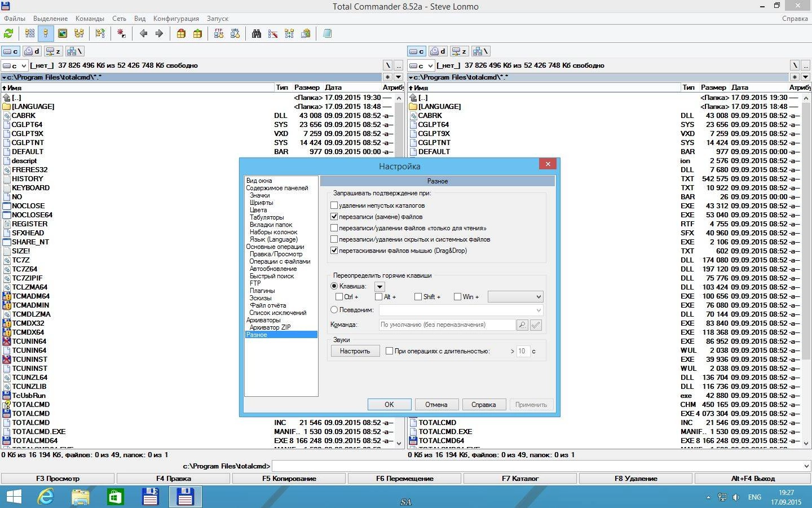Open synchronize directories toolbar icon

coord(289,34)
